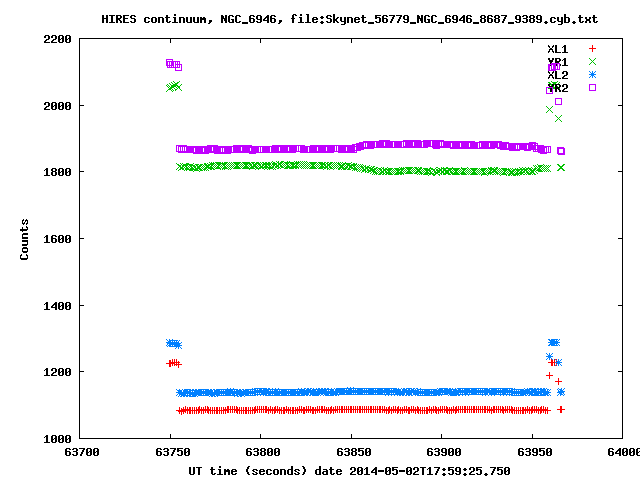Screen dimensions: 640x480
Task: Click the green cross marker beside YR1 legend
Action: (592, 62)
